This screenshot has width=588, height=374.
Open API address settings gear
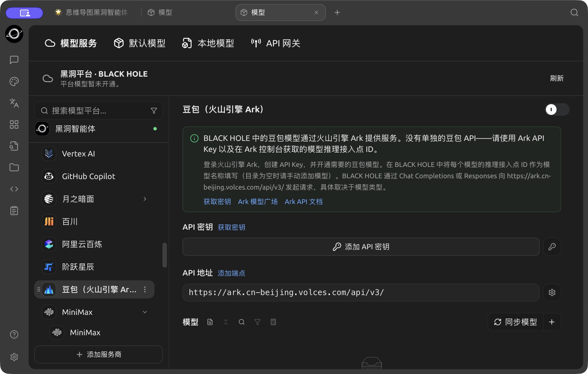point(552,293)
